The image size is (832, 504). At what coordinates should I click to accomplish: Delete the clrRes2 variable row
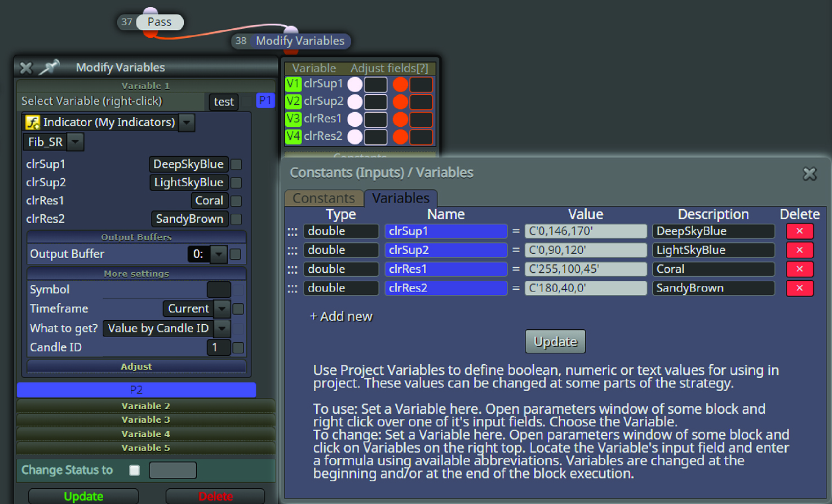tap(799, 288)
